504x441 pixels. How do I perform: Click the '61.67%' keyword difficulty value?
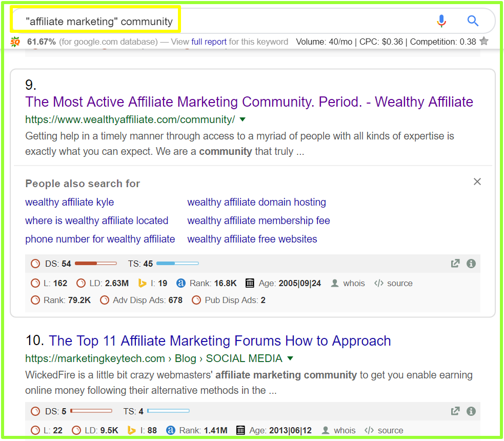tap(42, 42)
